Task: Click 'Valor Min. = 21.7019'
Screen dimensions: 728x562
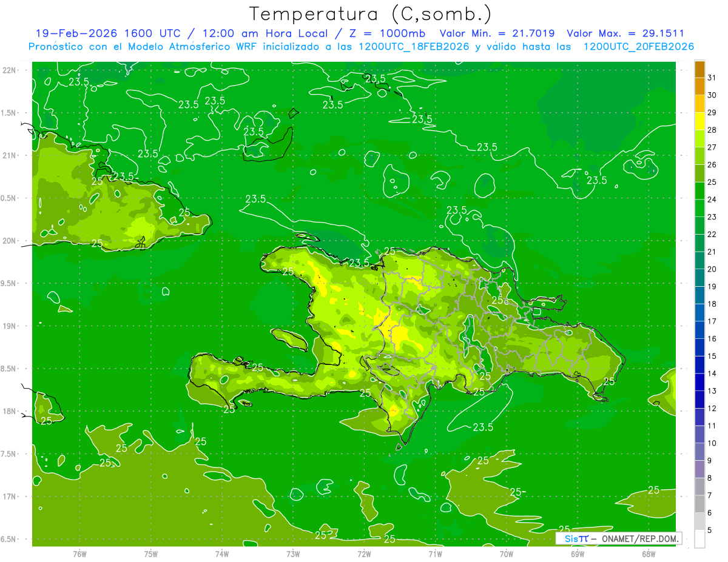Action: click(497, 34)
